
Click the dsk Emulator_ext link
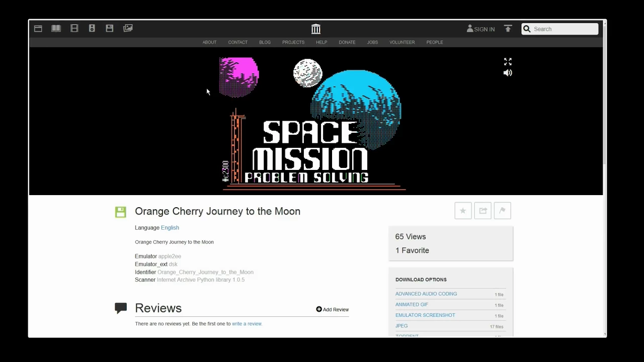pyautogui.click(x=173, y=264)
